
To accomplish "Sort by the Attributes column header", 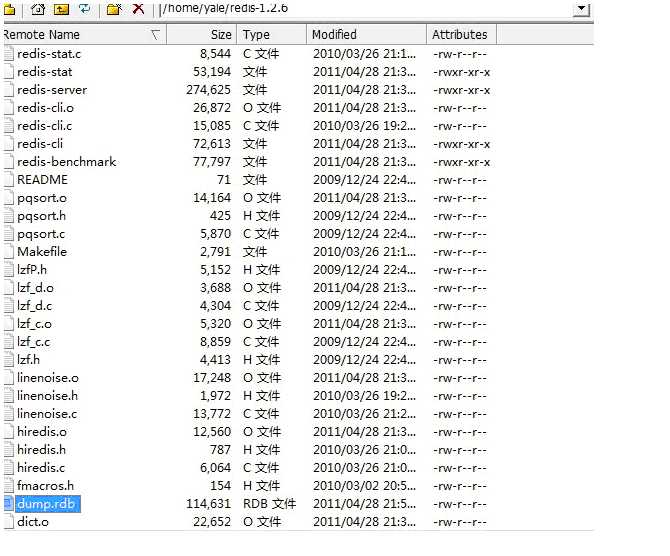I will [461, 34].
